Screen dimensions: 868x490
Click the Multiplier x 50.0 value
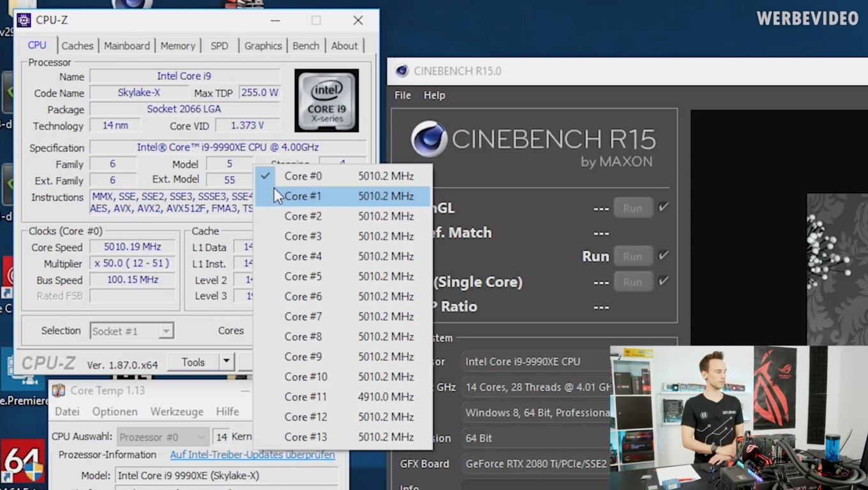click(133, 264)
